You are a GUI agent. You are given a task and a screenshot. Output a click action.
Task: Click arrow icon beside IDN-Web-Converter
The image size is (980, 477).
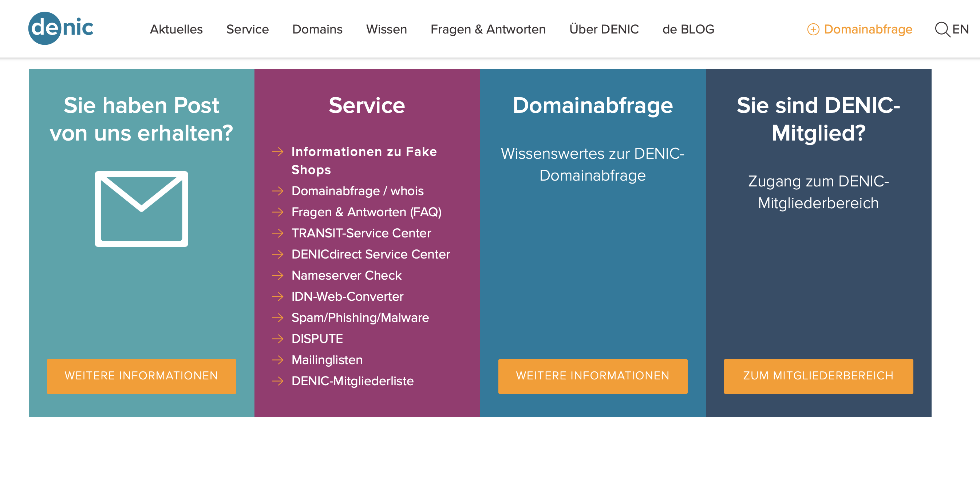pyautogui.click(x=278, y=296)
